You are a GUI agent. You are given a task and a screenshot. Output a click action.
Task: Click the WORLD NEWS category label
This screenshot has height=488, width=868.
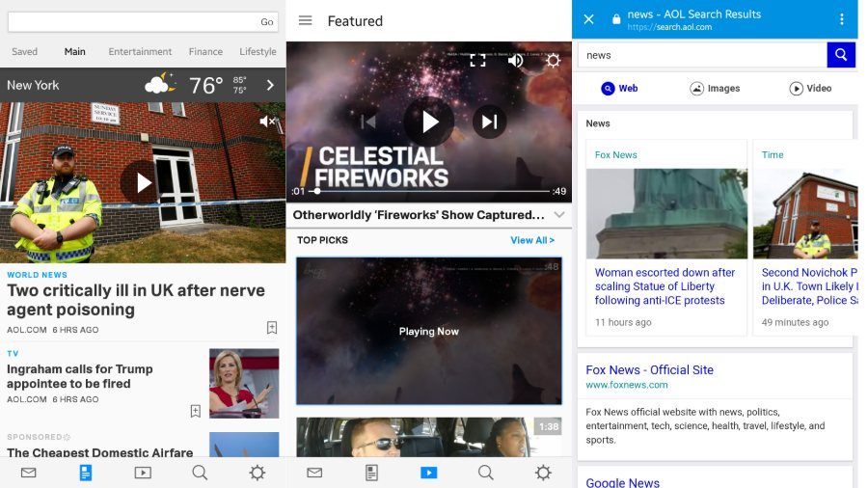(x=37, y=275)
